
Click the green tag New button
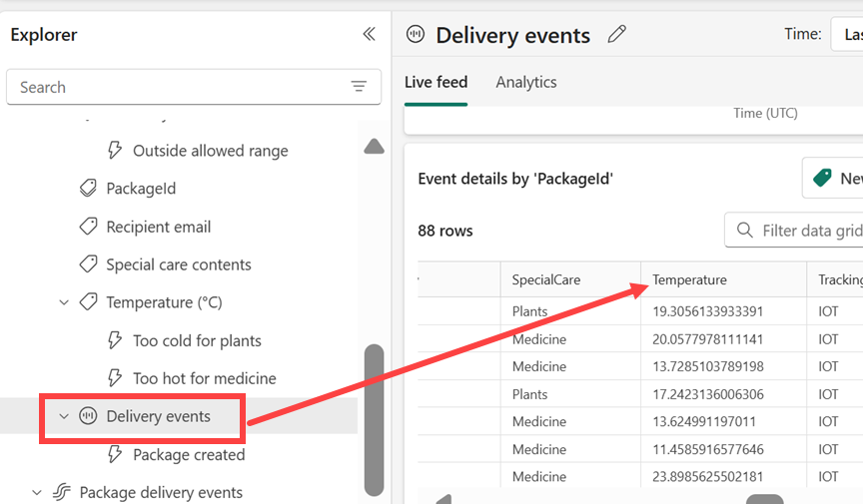click(833, 178)
